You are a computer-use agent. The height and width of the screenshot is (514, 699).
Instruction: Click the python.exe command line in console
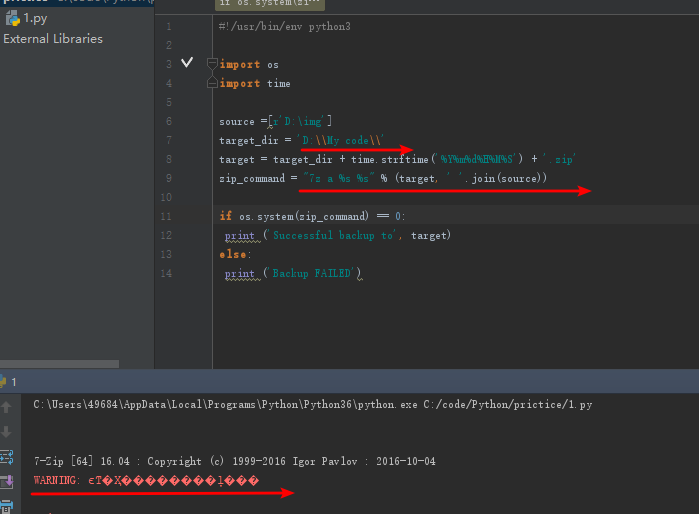(x=312, y=404)
